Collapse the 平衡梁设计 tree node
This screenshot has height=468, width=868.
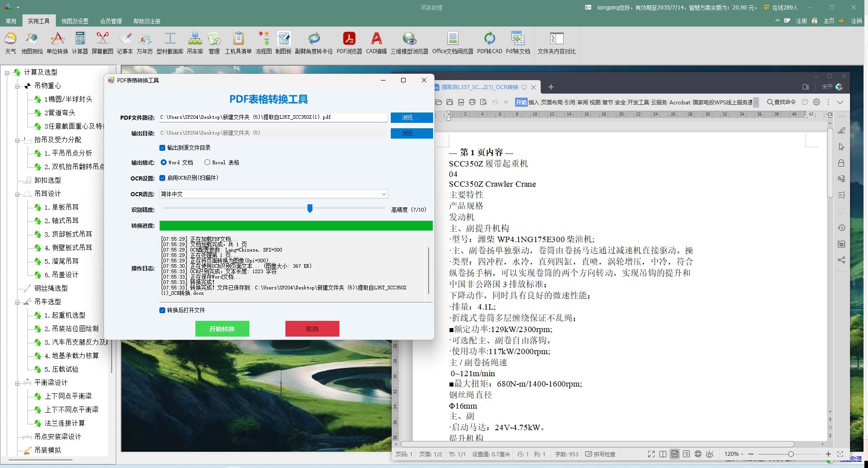click(x=18, y=383)
